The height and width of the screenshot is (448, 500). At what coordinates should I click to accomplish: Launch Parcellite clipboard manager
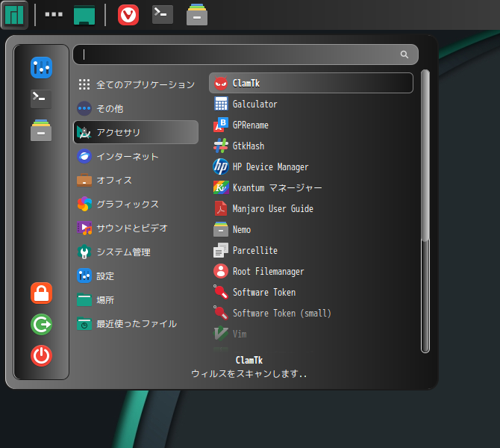311,250
